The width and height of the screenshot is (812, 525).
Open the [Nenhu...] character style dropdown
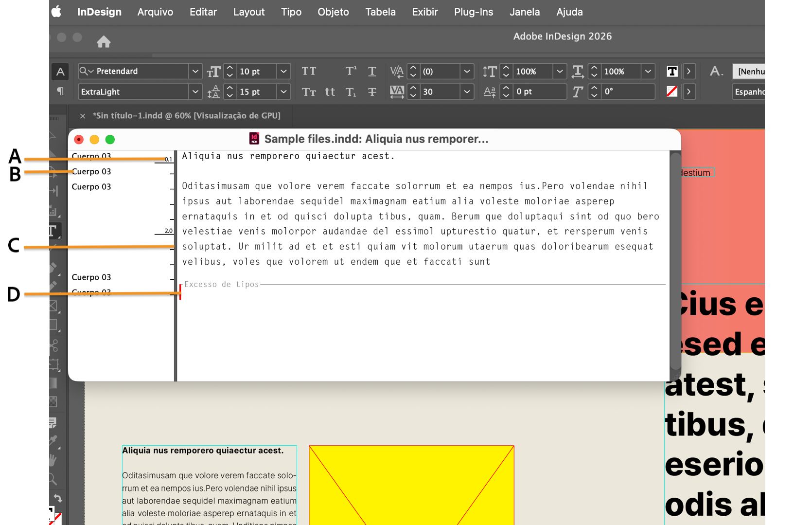[x=749, y=72]
